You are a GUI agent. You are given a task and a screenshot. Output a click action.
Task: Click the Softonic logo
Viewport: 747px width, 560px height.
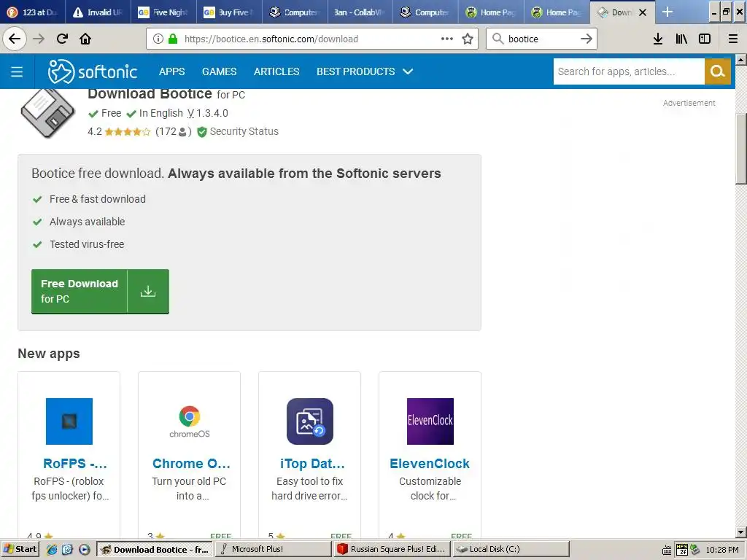[x=93, y=71]
